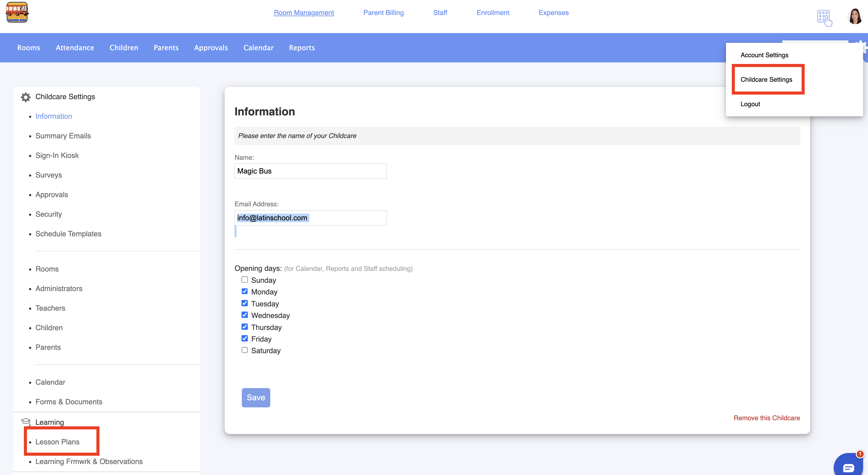Click the user profile avatar

(x=855, y=16)
